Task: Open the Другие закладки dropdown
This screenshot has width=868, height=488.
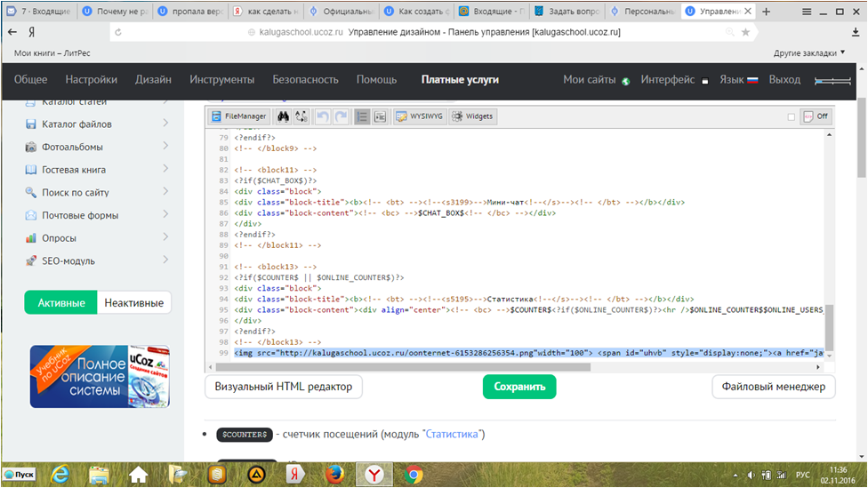Action: [x=809, y=53]
